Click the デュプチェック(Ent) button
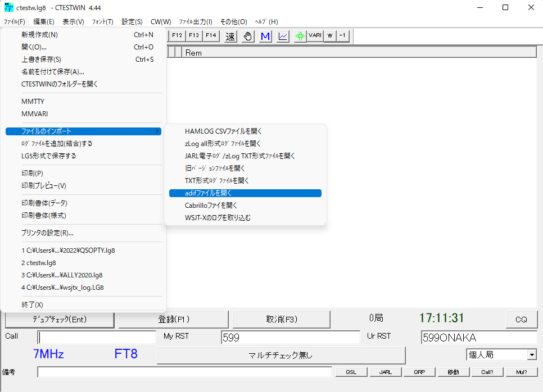This screenshot has width=543, height=392. pos(60,320)
